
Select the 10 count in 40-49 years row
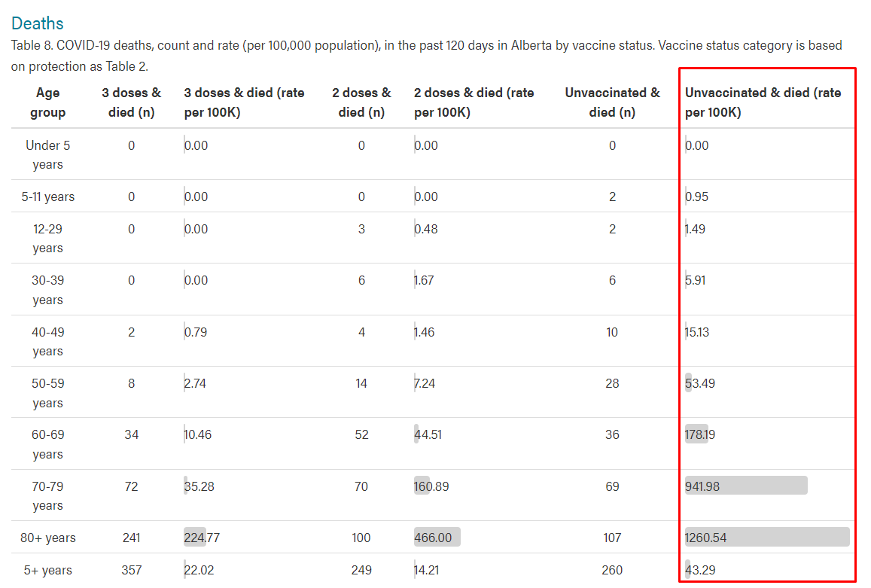point(612,332)
